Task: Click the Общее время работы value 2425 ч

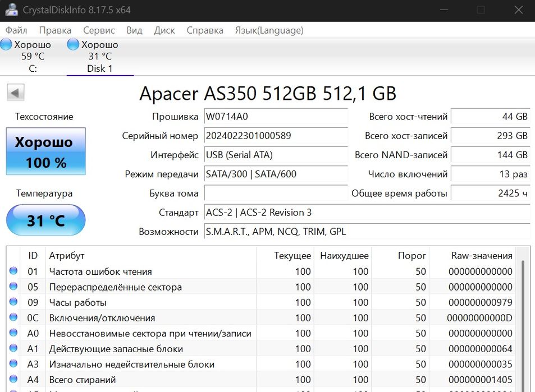Action: [x=490, y=193]
